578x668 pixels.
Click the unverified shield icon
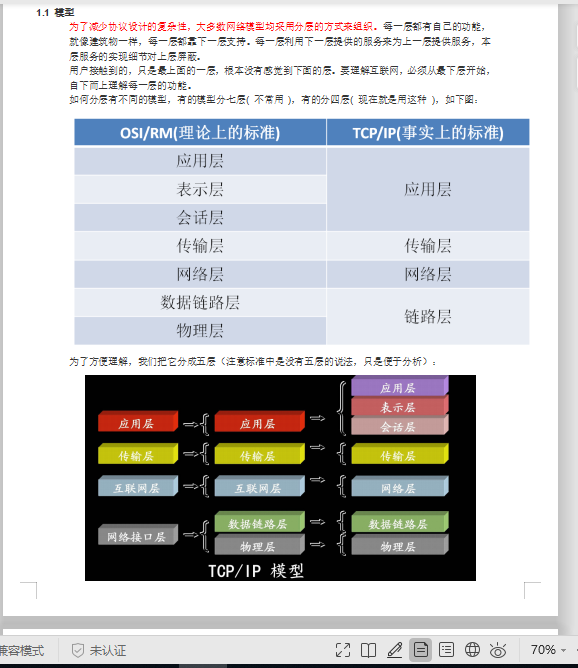click(x=78, y=651)
